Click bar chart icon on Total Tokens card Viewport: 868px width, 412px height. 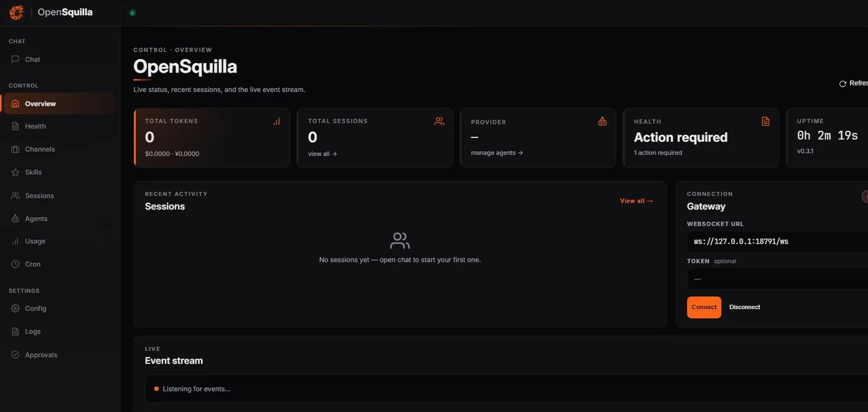pyautogui.click(x=277, y=121)
